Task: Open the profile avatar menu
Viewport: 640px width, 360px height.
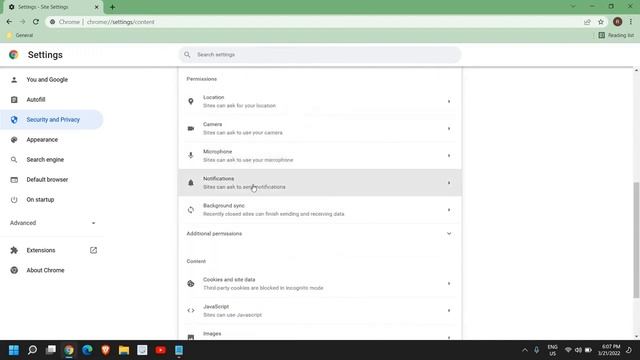Action: click(x=617, y=22)
